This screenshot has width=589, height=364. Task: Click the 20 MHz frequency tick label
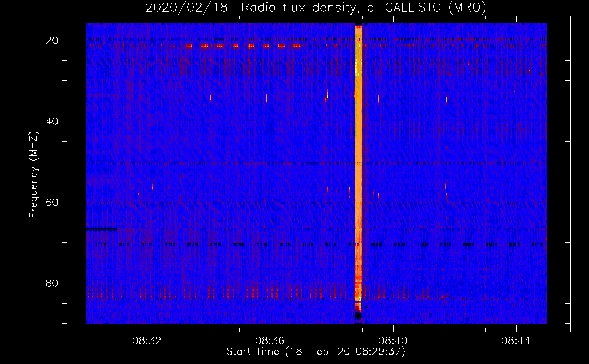52,40
